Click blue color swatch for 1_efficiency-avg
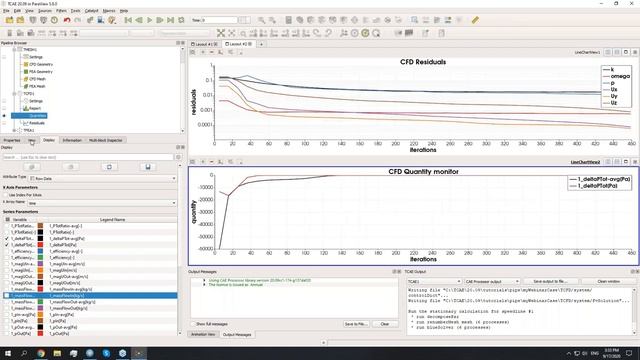640x360 pixels. [x=40, y=251]
